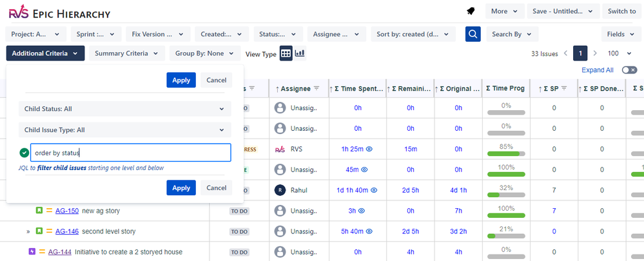The image size is (644, 261).
Task: Click the 85% time progress bar
Action: [x=506, y=153]
